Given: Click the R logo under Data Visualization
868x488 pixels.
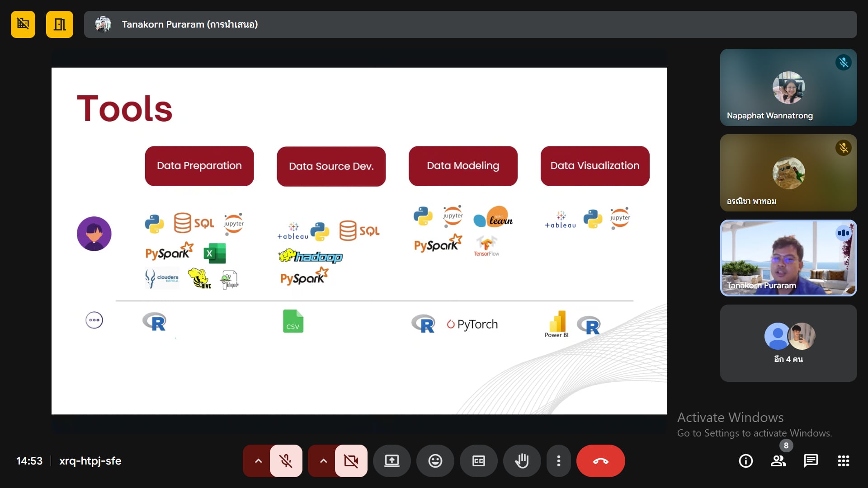Looking at the screenshot, I should click(589, 325).
